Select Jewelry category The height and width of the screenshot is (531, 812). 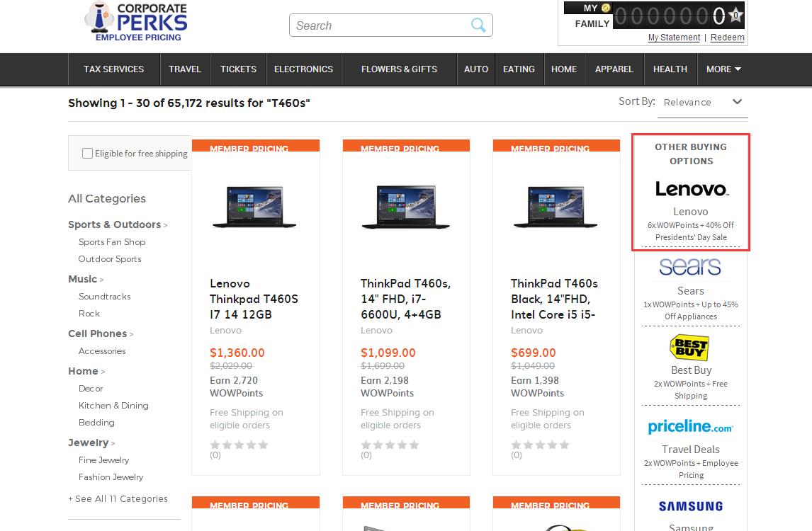click(89, 442)
